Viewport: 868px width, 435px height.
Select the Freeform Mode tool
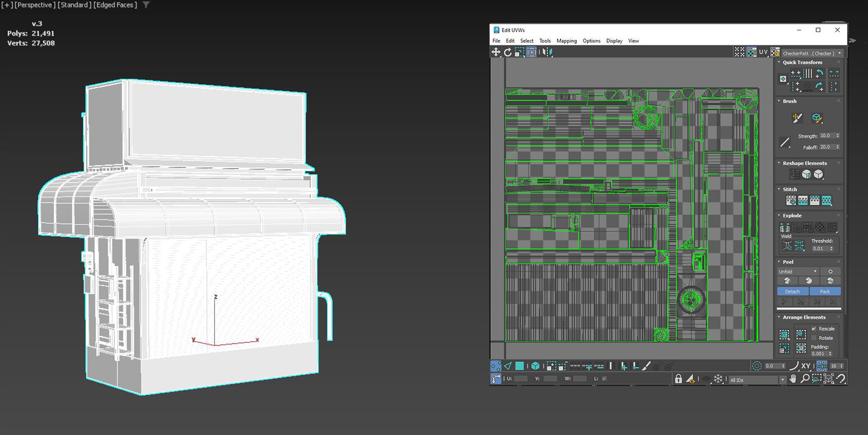[x=531, y=52]
